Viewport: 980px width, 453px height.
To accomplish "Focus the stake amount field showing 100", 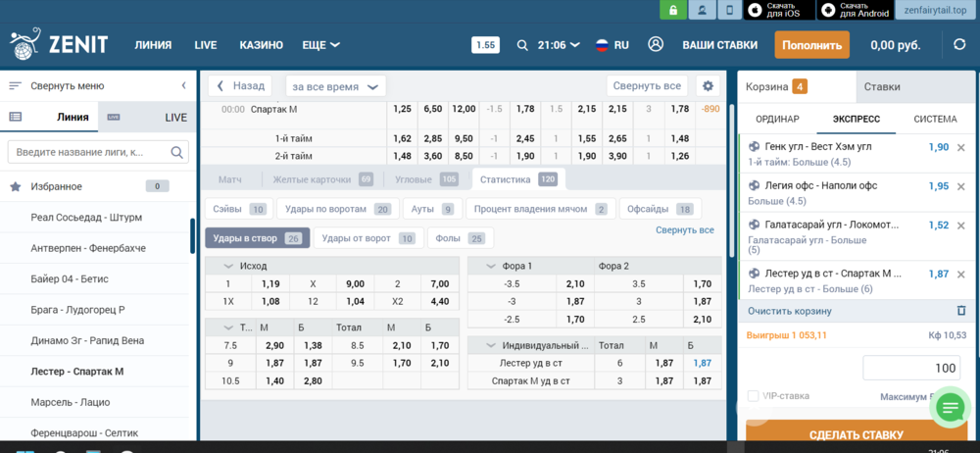I will pyautogui.click(x=911, y=368).
